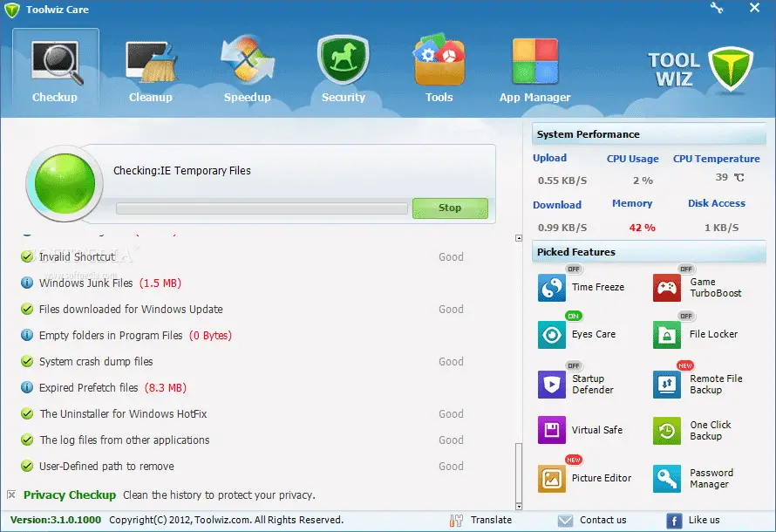Switch to App Manager tab
The width and height of the screenshot is (776, 532).
coord(534,72)
